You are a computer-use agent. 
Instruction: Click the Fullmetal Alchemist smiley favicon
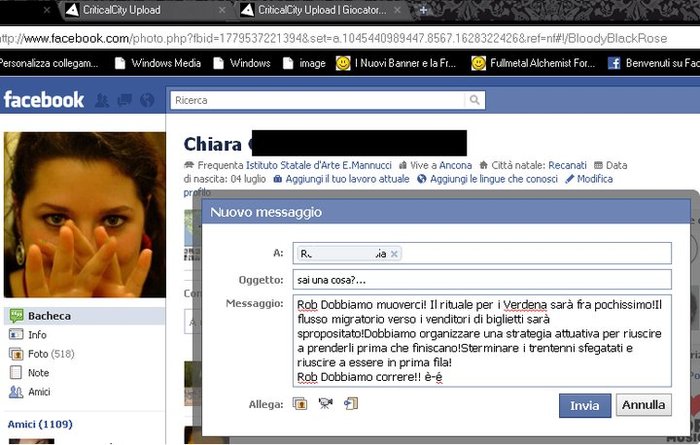point(478,63)
